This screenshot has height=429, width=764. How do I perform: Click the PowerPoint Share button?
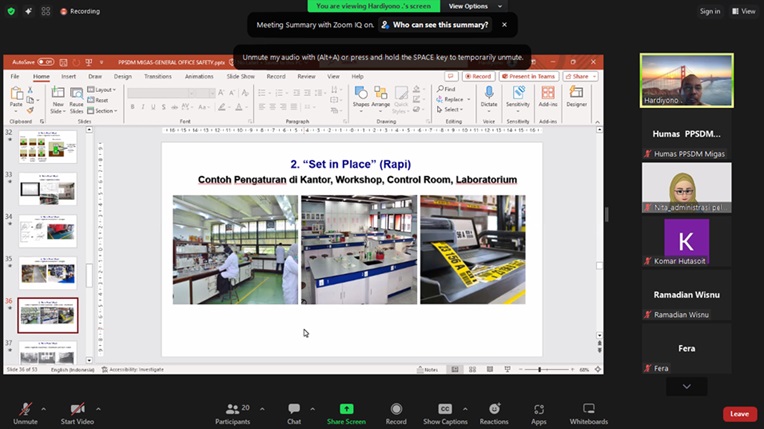click(580, 77)
